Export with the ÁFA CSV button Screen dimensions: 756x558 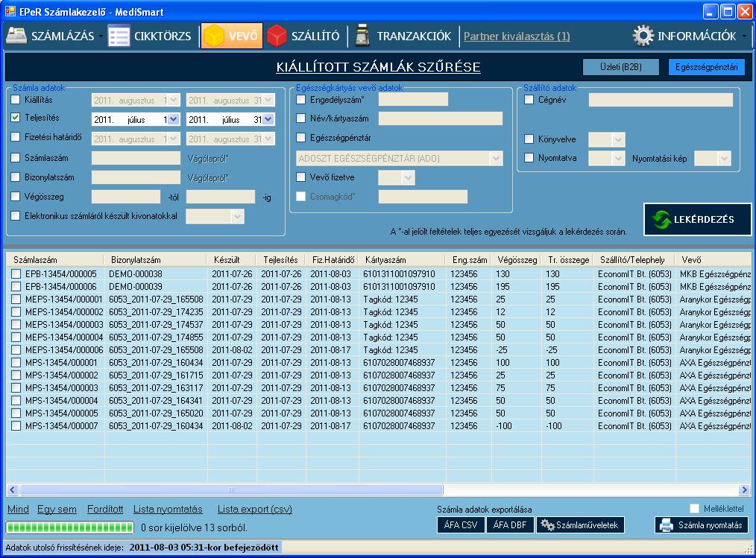[461, 524]
